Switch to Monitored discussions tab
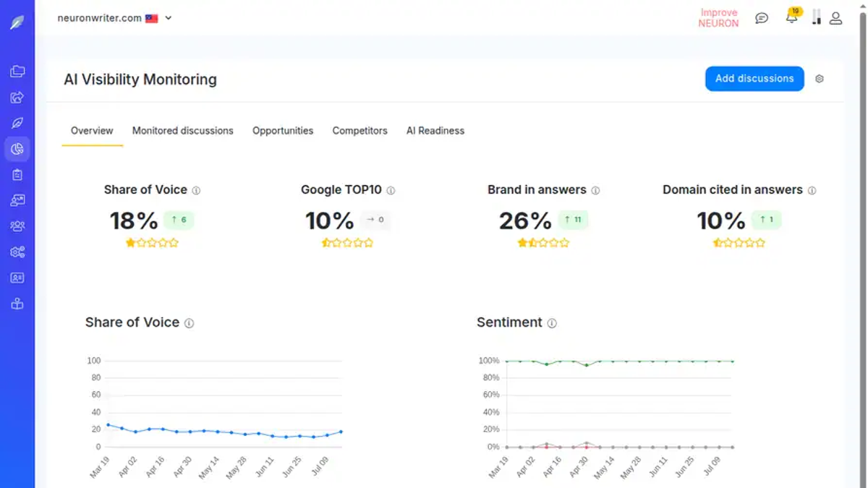Image resolution: width=868 pixels, height=488 pixels. click(183, 131)
